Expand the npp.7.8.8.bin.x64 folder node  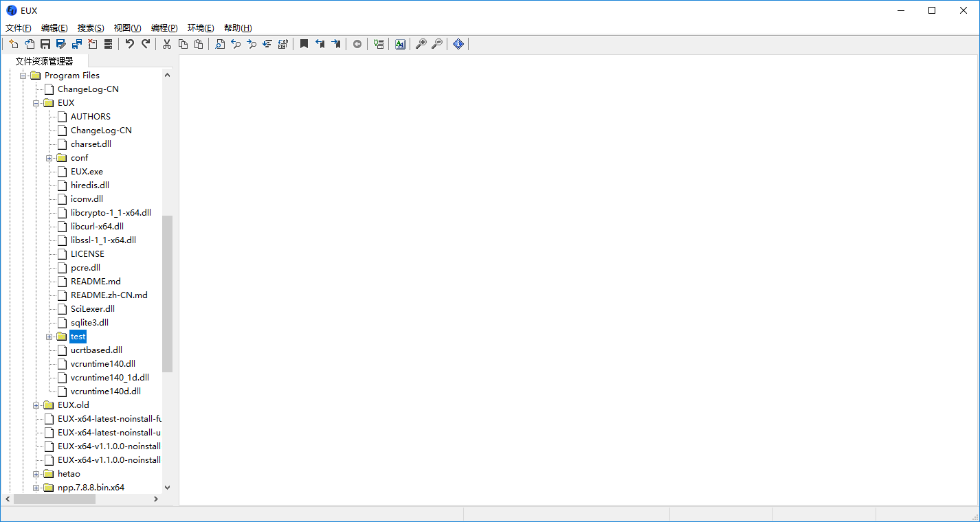point(36,488)
